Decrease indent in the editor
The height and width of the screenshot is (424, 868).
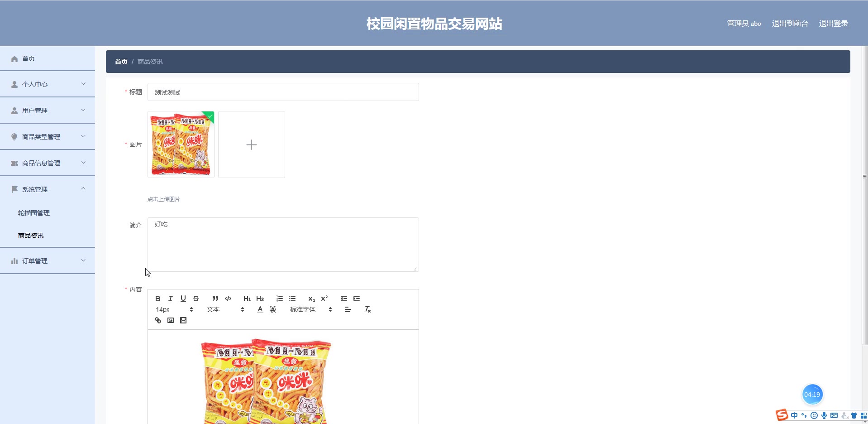coord(344,299)
